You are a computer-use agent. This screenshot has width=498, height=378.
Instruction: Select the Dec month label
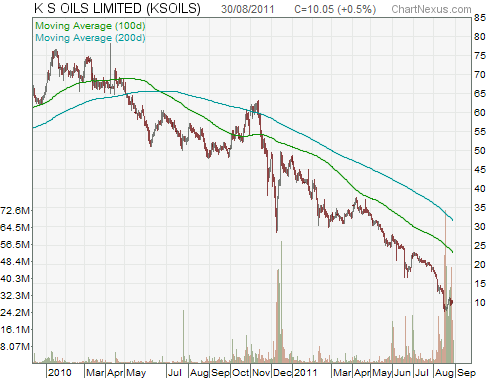click(x=282, y=372)
